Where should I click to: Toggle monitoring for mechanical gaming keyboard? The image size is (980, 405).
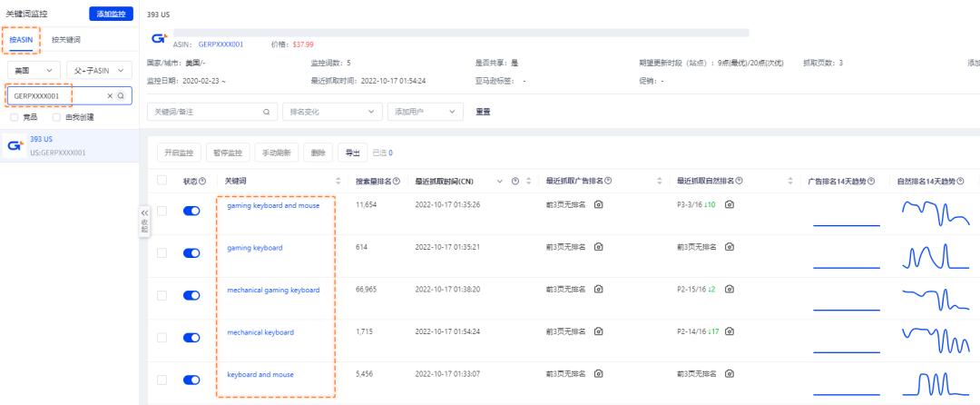coord(191,295)
